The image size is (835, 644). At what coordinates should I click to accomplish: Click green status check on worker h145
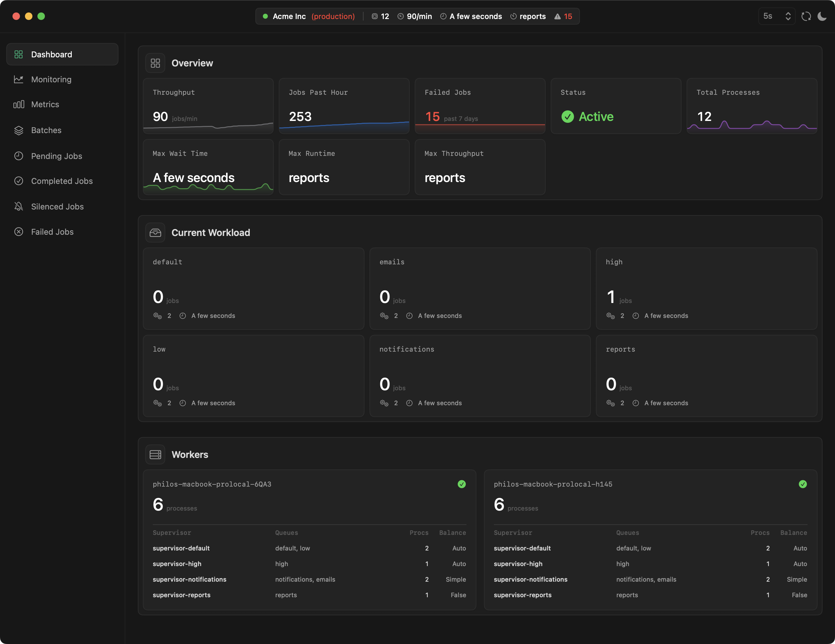click(x=803, y=484)
